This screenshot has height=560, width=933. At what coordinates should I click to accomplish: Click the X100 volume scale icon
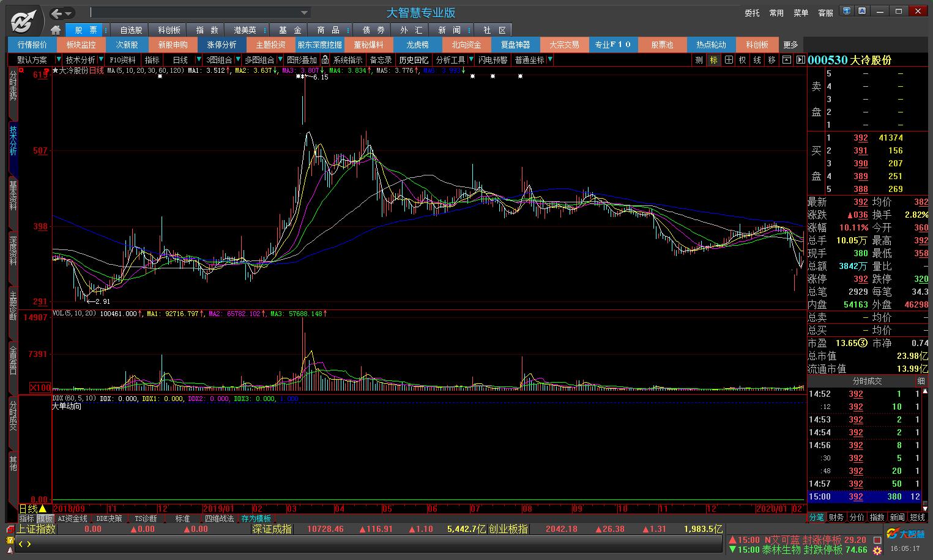point(40,388)
